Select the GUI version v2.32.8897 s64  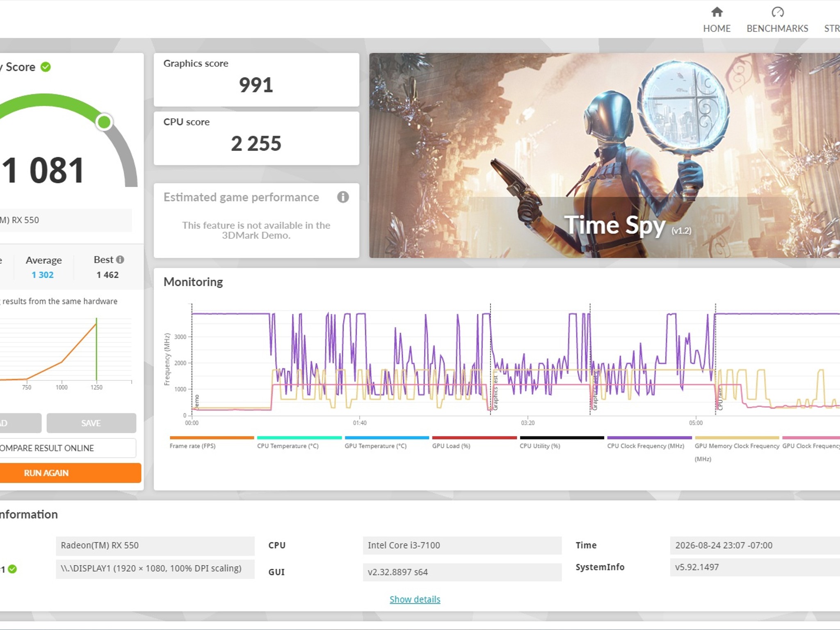tap(462, 572)
